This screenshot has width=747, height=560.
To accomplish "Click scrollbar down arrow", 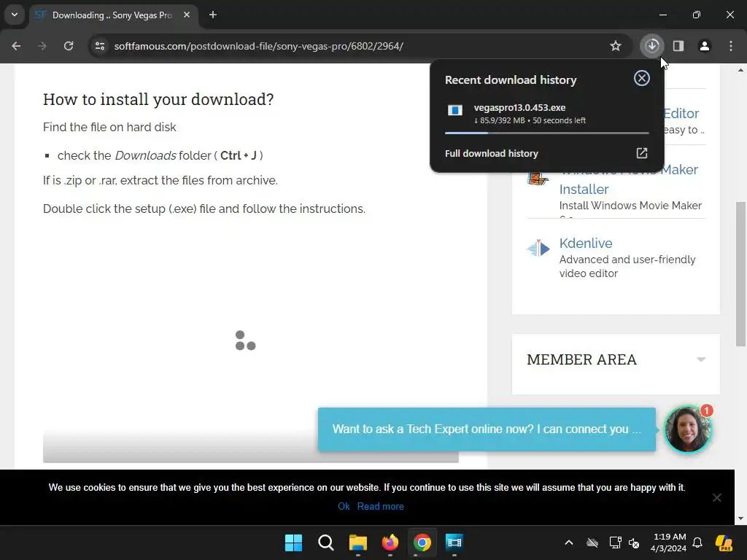I will point(740,518).
